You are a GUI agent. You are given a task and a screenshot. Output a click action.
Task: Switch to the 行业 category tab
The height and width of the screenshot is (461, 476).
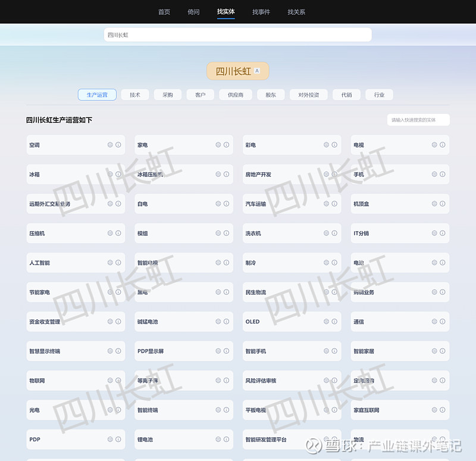tap(380, 95)
